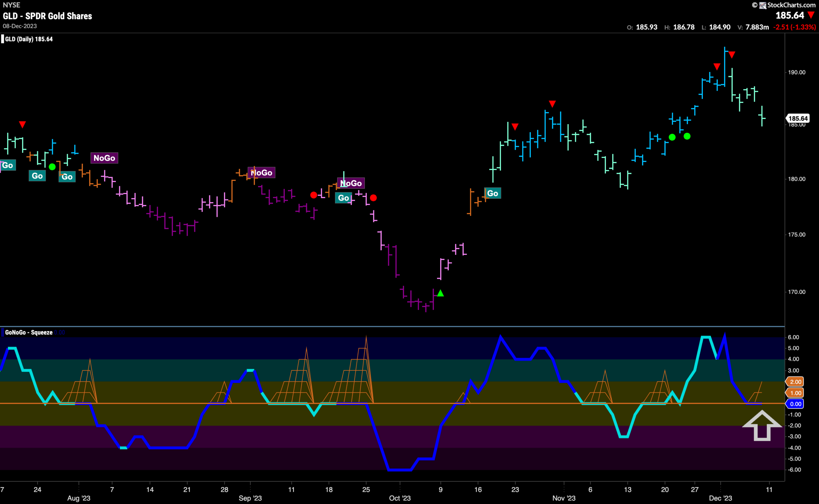
Task: Click the blue 0.00 oscillator value tag
Action: tap(795, 404)
